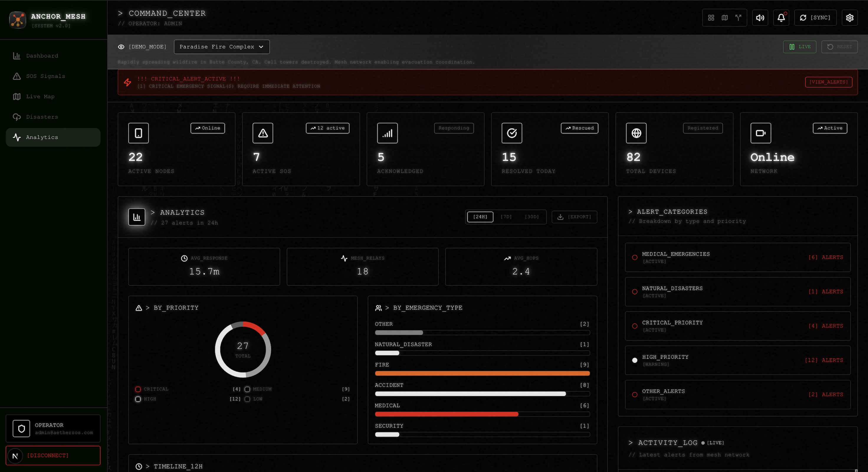The width and height of the screenshot is (868, 472).
Task: Click the DISCONNECT button
Action: point(53,455)
